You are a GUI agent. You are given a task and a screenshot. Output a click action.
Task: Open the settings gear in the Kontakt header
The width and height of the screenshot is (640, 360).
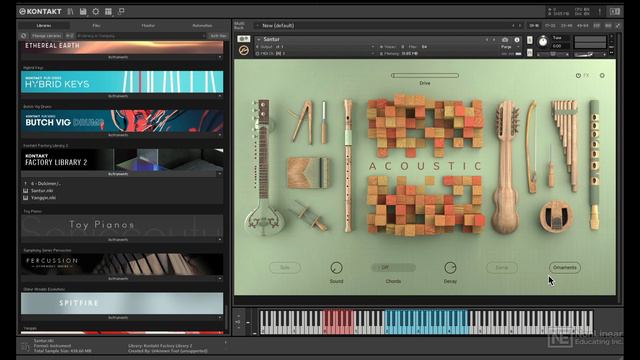click(96, 11)
